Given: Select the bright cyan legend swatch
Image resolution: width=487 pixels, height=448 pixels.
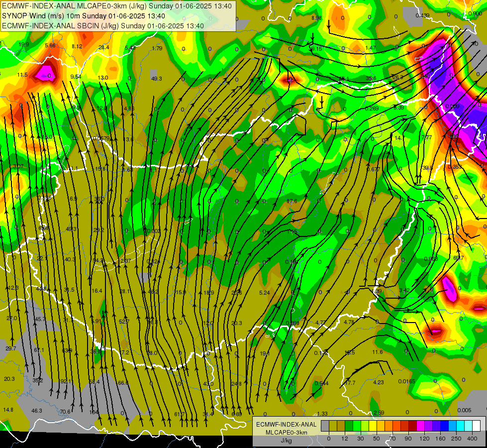Looking at the screenshot, I should coord(460,426).
